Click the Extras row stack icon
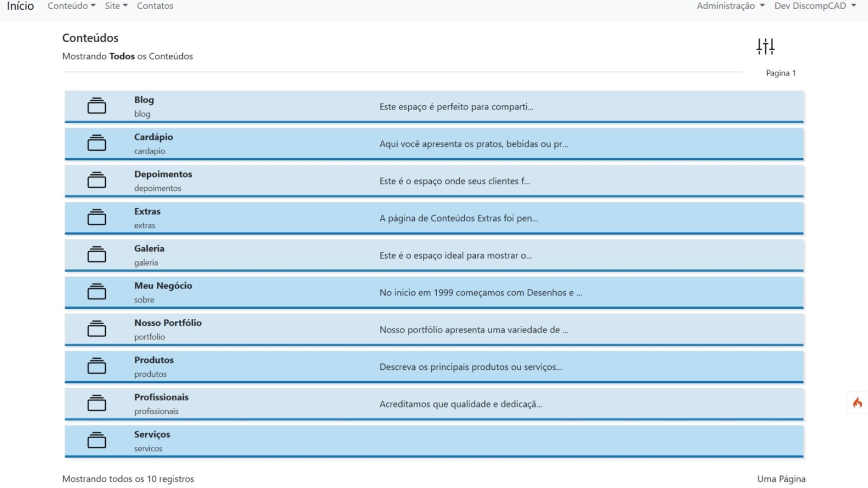Viewport: 868px width, 488px height. point(97,217)
